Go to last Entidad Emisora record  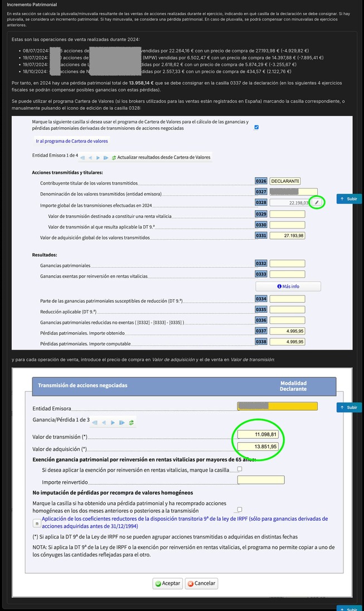[x=105, y=158]
